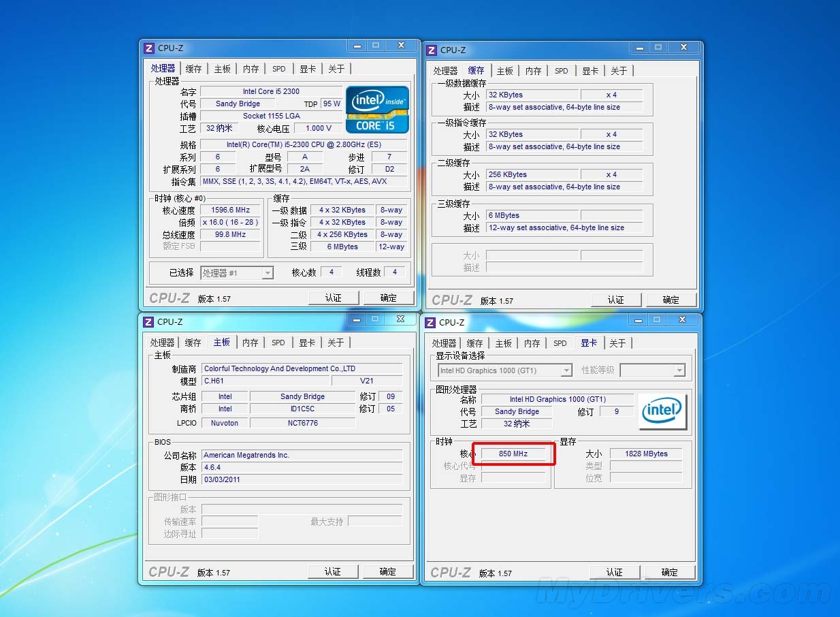Click the specification "Intel(R) Core(TM) i5-2300 CPU @ 2.80GHz (ES)"

tap(304, 144)
